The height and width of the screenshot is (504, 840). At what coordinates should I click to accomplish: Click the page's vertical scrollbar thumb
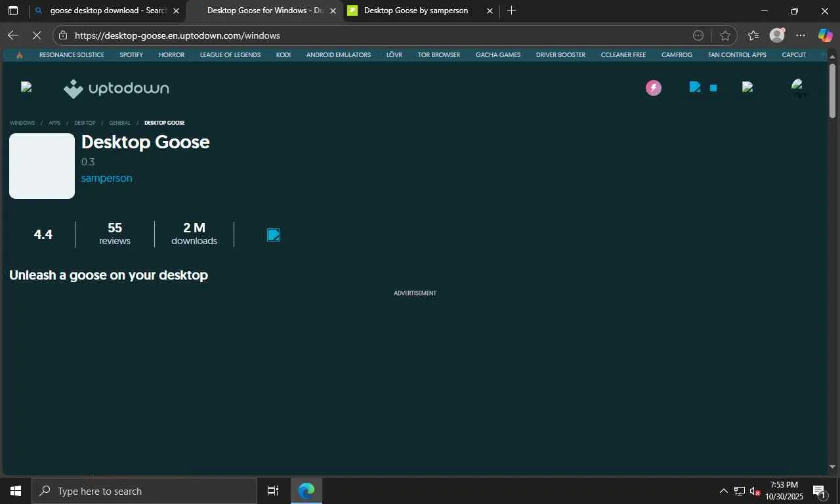coord(832,91)
